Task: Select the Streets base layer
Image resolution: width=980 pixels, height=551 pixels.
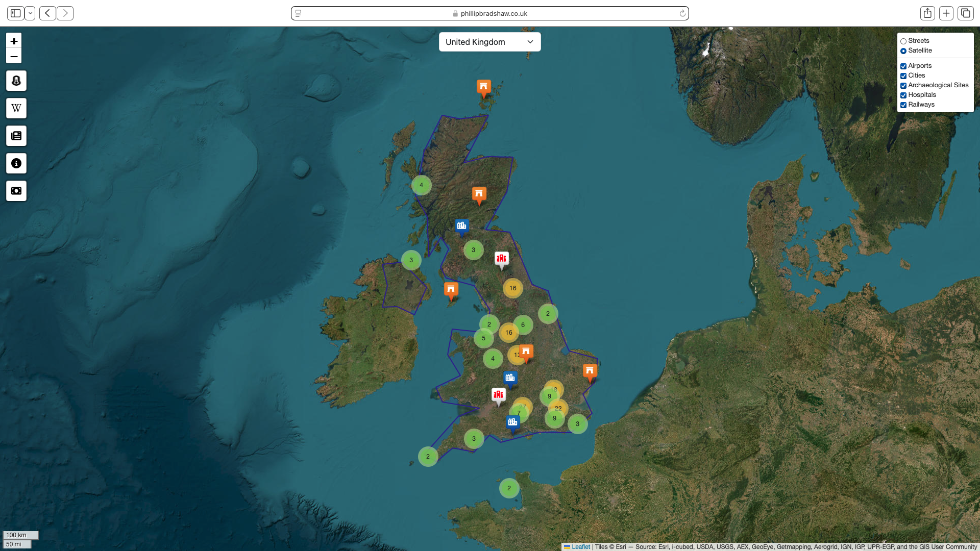Action: [903, 41]
